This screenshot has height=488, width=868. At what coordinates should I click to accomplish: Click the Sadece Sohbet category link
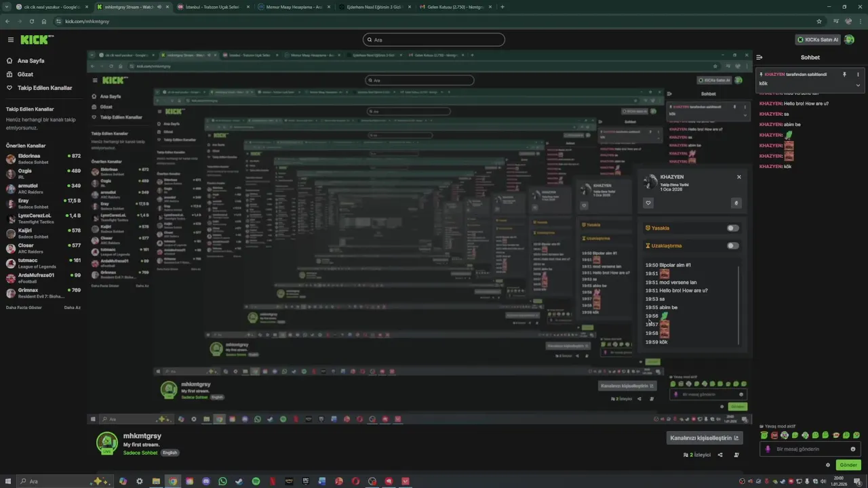click(x=140, y=453)
